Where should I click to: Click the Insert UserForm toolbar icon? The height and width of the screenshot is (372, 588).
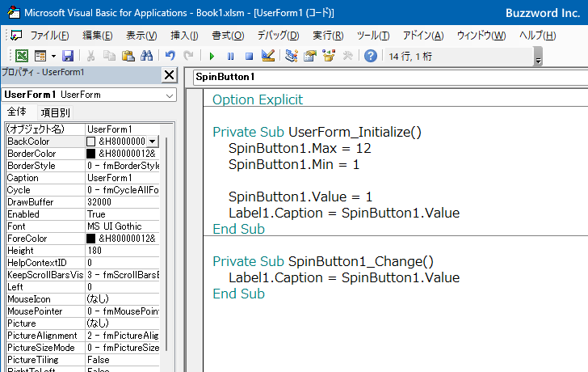40,56
